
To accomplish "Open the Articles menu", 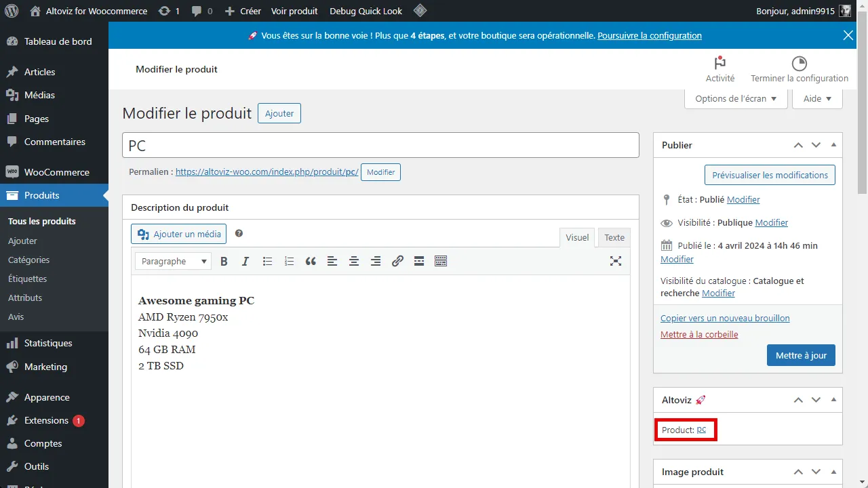I will coord(54,72).
